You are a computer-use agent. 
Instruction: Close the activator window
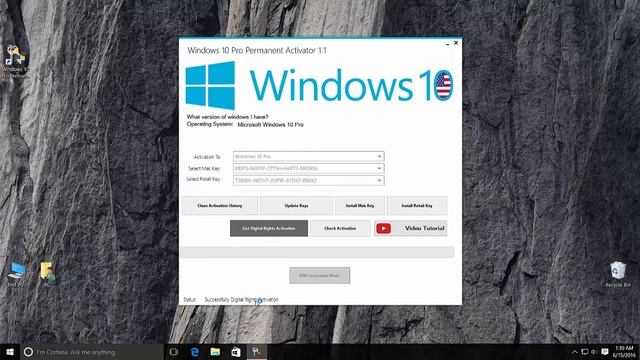click(456, 42)
